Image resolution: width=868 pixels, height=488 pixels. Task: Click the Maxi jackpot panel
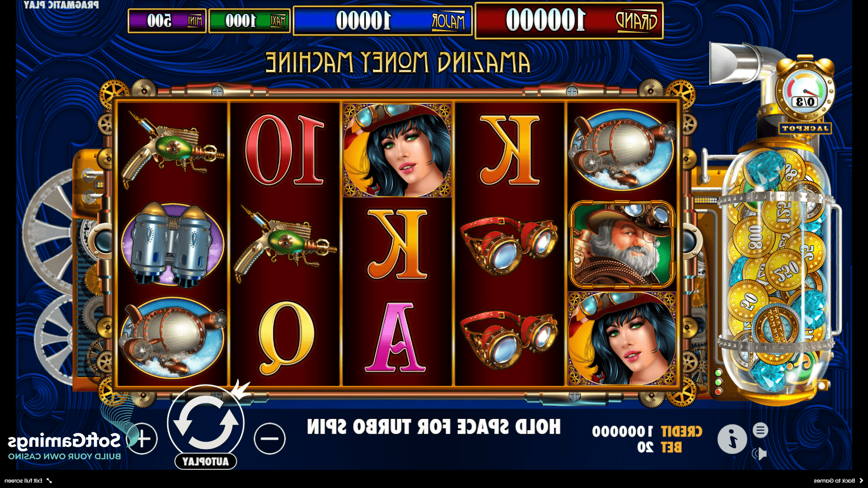[249, 20]
